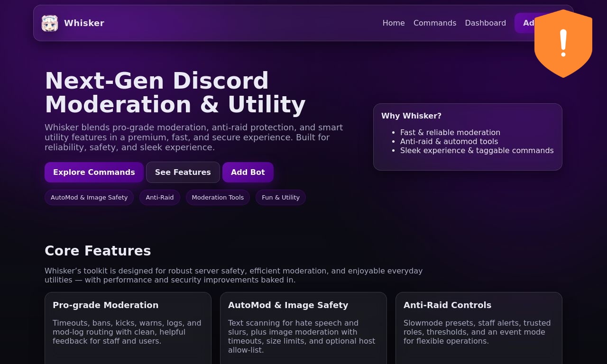Click the 'Fast & reliable moderation' bullet
607x364 pixels.
450,133
